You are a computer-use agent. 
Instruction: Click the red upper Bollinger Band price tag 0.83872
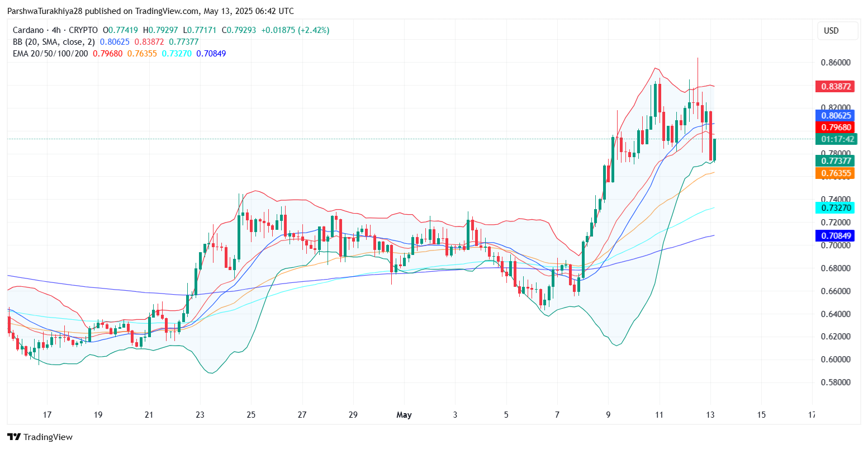[x=836, y=86]
